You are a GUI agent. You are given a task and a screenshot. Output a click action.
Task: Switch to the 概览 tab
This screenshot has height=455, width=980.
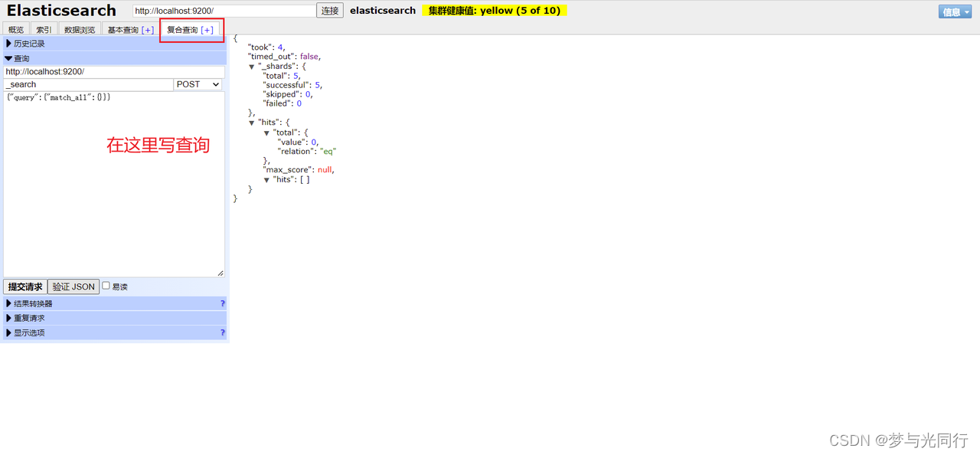(16, 30)
